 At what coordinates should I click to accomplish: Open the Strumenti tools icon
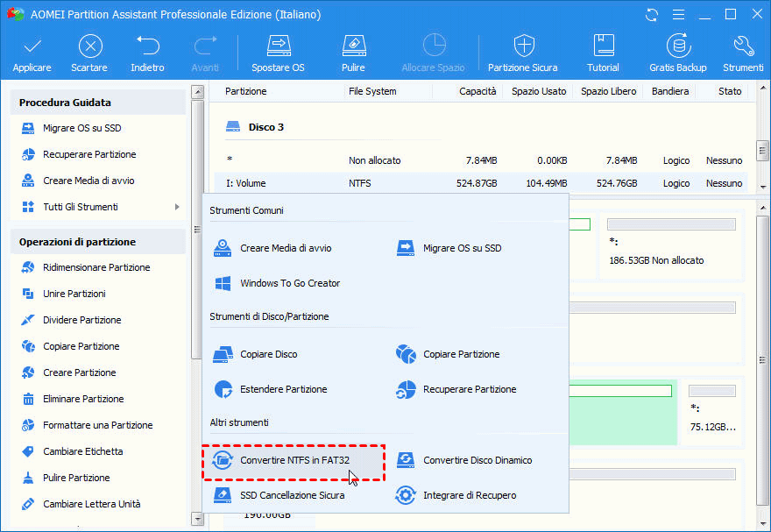[x=743, y=53]
